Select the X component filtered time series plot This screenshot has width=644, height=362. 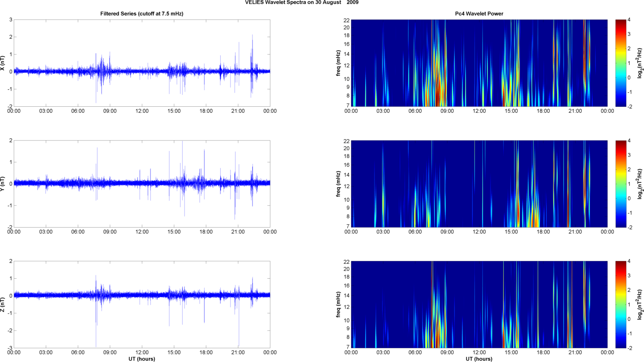142,63
